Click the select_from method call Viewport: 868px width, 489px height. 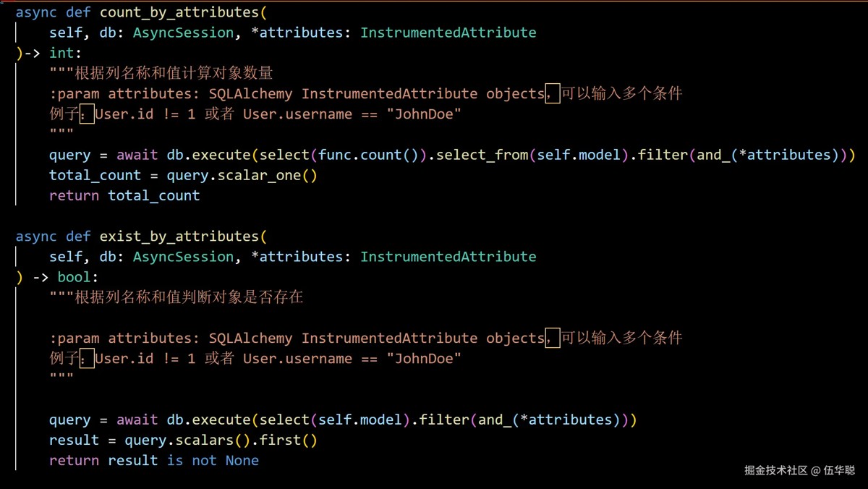tap(482, 155)
